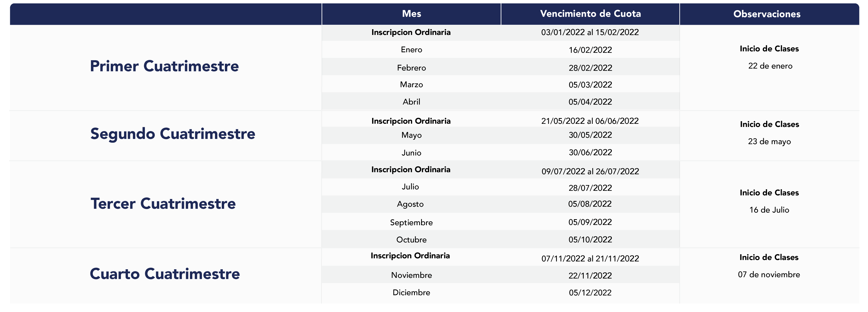The width and height of the screenshot is (868, 312).
Task: Select the Primer Cuatrimestre heading
Action: pos(164,66)
